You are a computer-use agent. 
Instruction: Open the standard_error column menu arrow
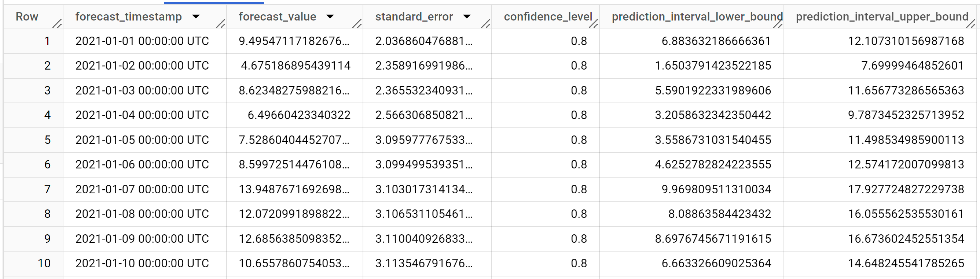click(467, 17)
